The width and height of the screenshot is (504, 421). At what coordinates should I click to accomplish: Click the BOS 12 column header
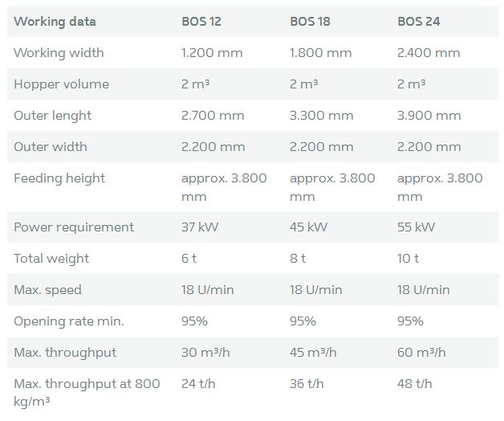201,22
